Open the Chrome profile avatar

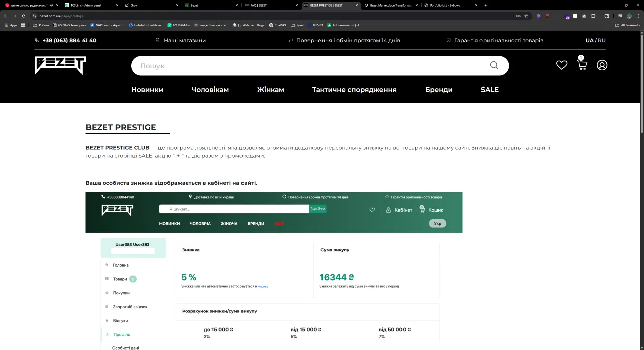tap(629, 16)
